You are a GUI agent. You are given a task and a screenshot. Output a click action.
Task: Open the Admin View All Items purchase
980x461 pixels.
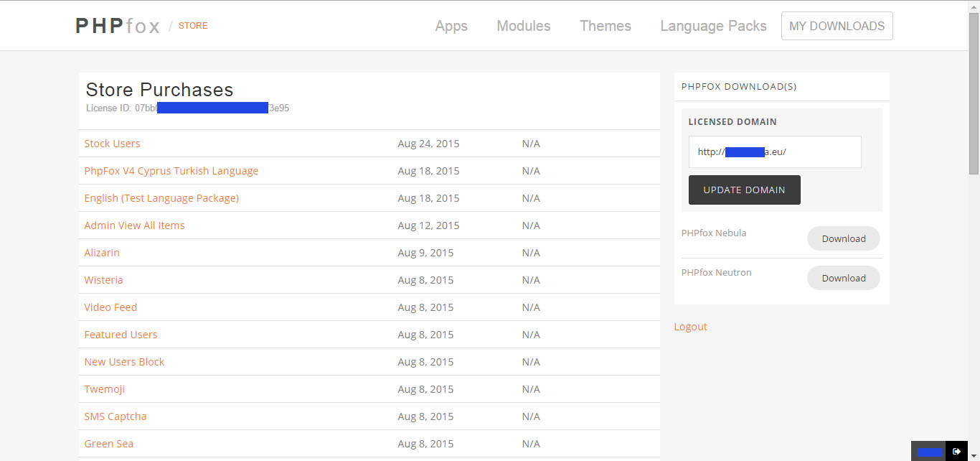tap(134, 225)
